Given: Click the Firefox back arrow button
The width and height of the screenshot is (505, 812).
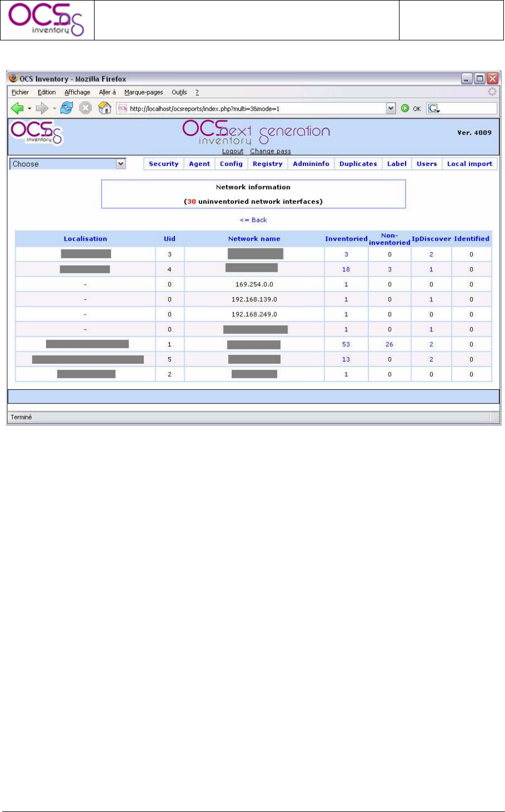Looking at the screenshot, I should coord(17,108).
